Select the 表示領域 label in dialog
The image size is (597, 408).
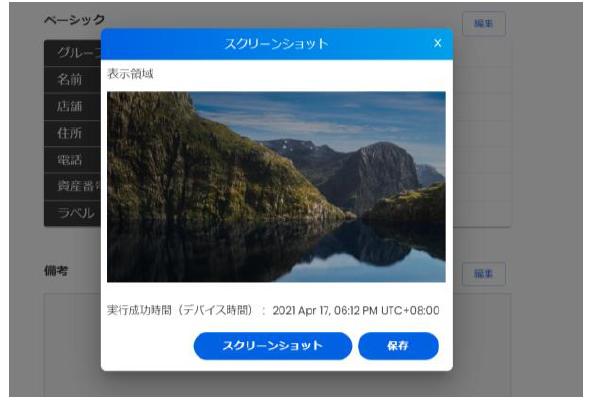pyautogui.click(x=130, y=73)
